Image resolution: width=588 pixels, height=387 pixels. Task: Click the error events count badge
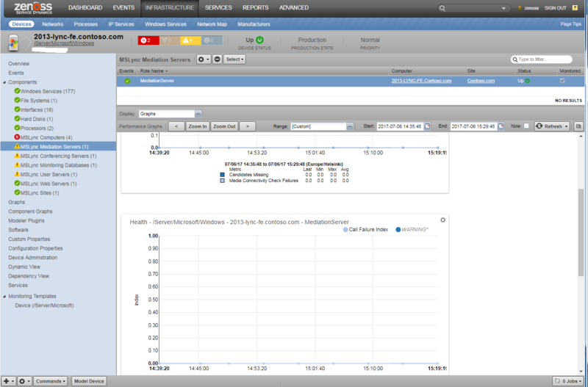click(x=170, y=40)
